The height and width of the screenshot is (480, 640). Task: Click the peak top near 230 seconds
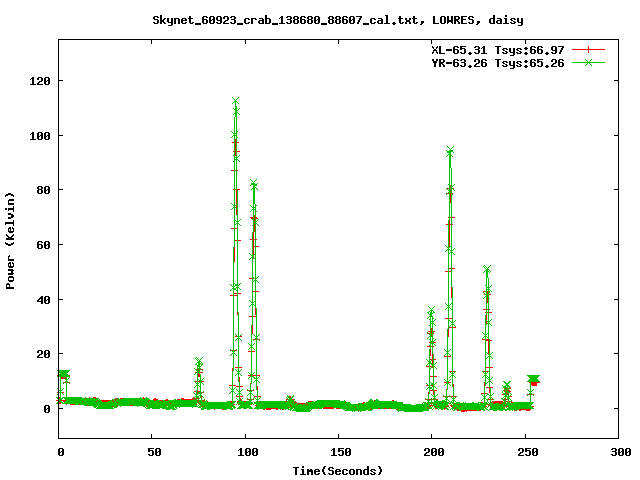(487, 269)
